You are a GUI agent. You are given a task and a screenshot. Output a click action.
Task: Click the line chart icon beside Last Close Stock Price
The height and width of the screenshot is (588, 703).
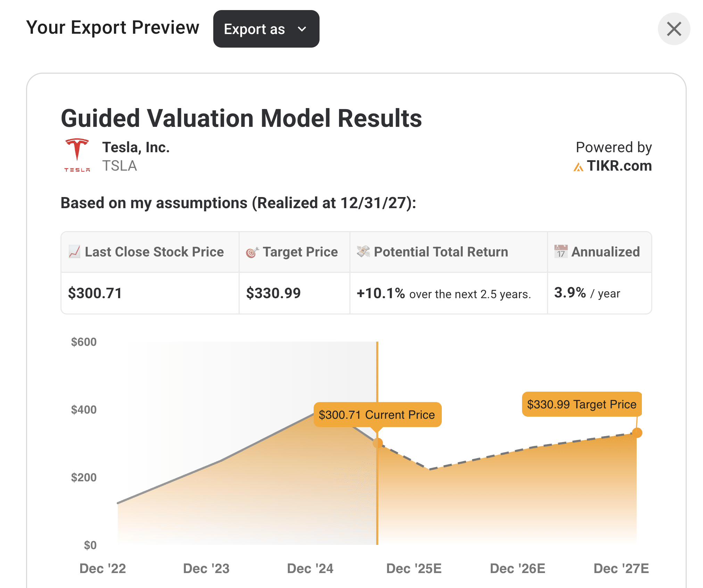pos(74,251)
